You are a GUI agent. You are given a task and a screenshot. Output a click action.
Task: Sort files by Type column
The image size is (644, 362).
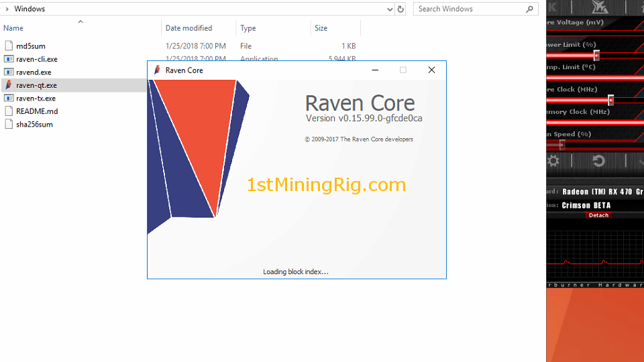[x=248, y=28]
